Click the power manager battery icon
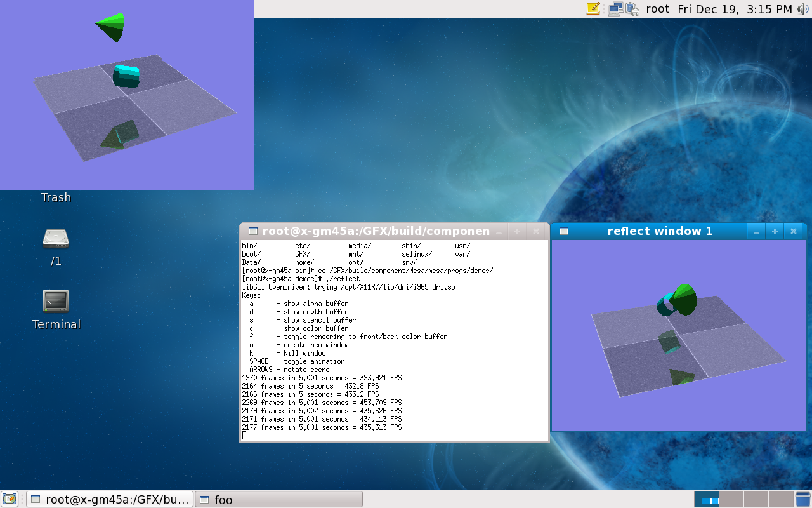This screenshot has height=508, width=812. pyautogui.click(x=632, y=9)
